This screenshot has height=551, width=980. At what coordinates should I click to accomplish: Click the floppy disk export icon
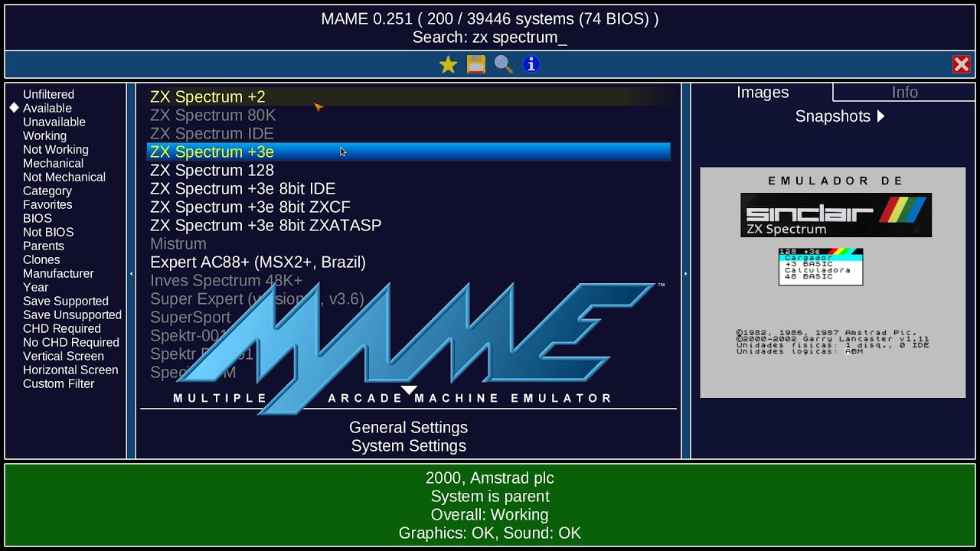[476, 65]
